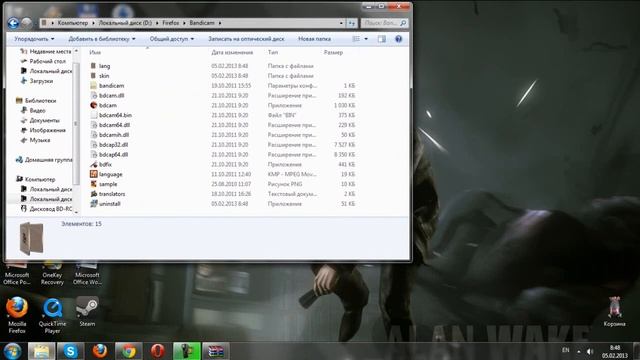Change view with the view icon
Image resolution: width=640 pixels, height=360 pixels.
click(356, 39)
